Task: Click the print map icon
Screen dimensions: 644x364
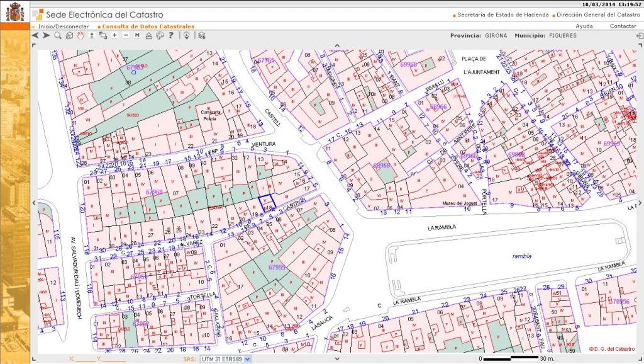Action: 160,36
